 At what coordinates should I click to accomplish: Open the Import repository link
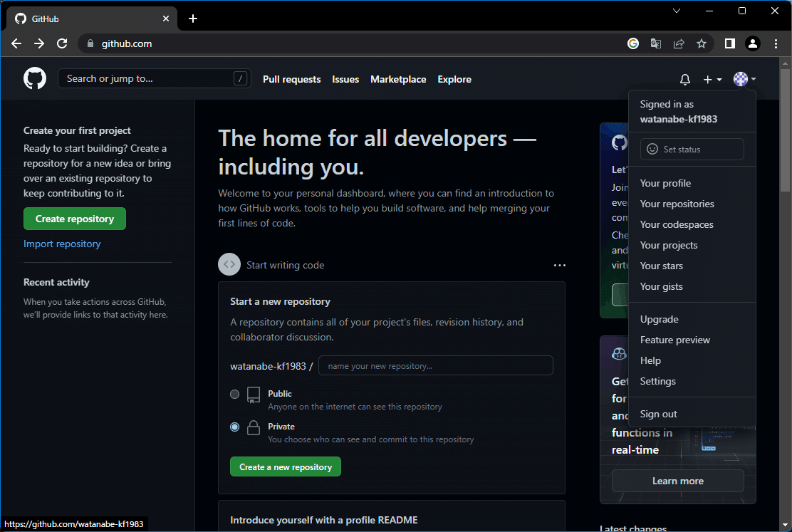pyautogui.click(x=62, y=244)
